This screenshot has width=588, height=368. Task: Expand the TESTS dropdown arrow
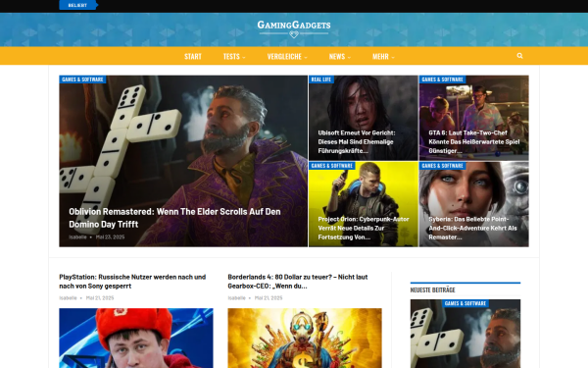pyautogui.click(x=244, y=58)
